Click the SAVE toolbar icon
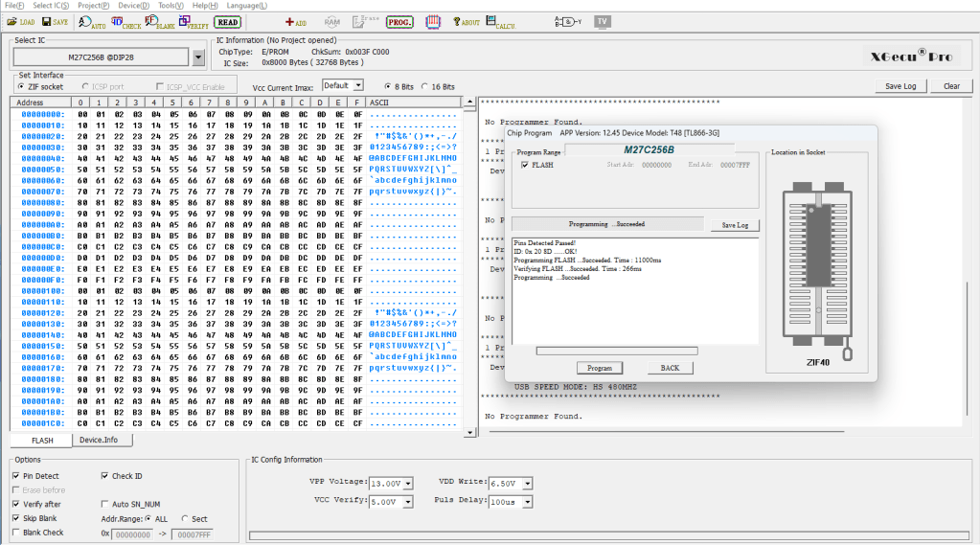 55,21
